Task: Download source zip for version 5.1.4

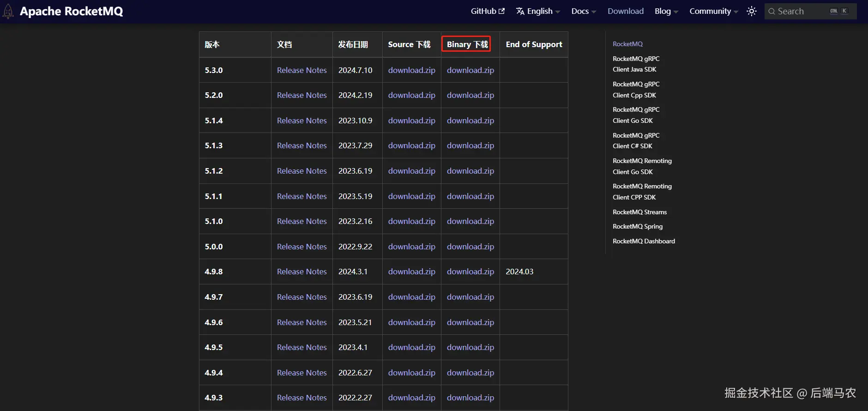Action: coord(411,121)
